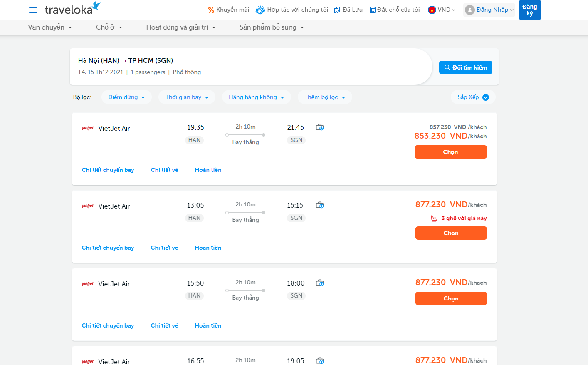588x365 pixels.
Task: Open Hoàn tiền for 15:50 flight
Action: (208, 326)
